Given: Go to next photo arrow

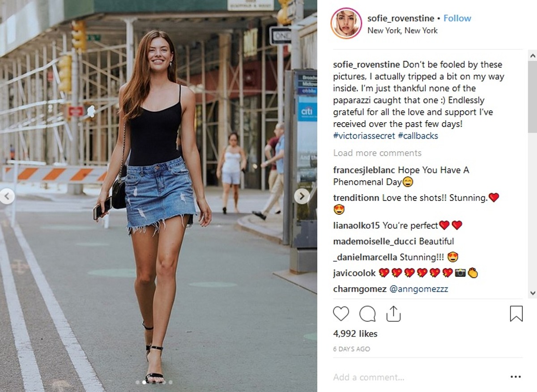Looking at the screenshot, I should point(302,196).
